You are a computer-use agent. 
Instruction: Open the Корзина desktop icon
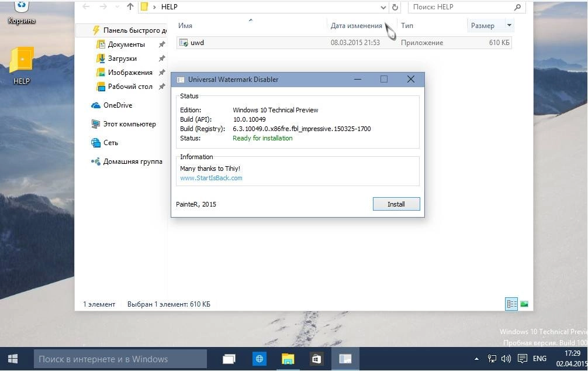click(22, 12)
